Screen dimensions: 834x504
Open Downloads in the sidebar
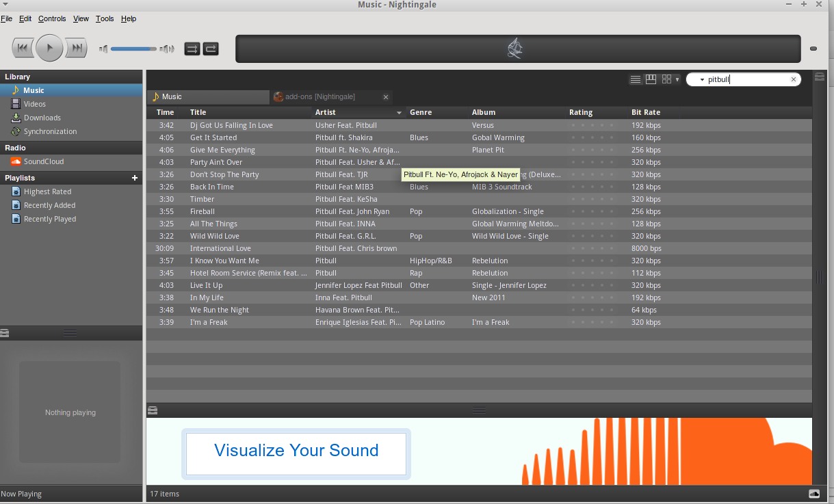tap(71, 118)
